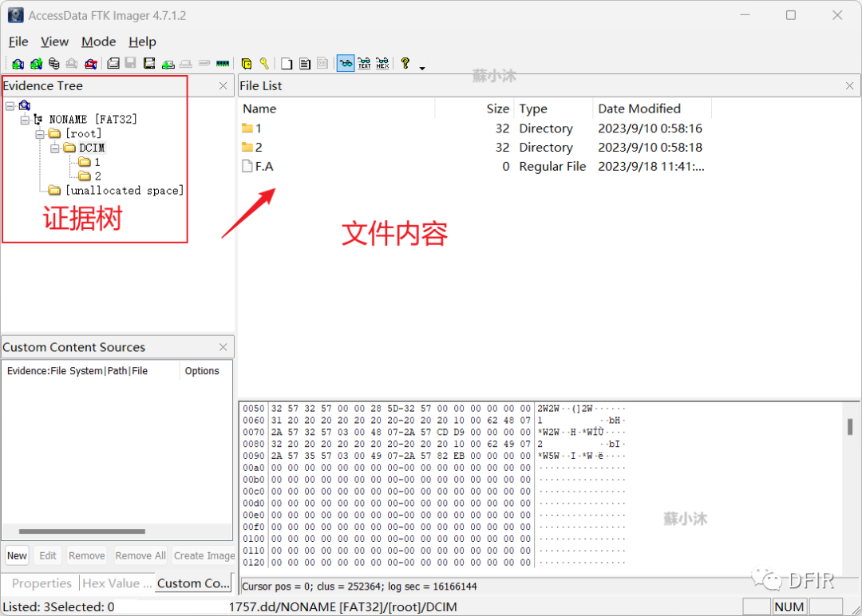Click the Capture Memory chip icon
Image resolution: width=862 pixels, height=616 pixels.
point(223,64)
